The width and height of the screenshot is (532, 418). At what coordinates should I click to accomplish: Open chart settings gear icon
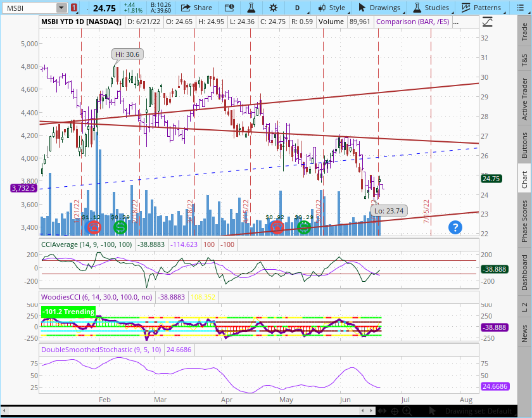[x=273, y=8]
